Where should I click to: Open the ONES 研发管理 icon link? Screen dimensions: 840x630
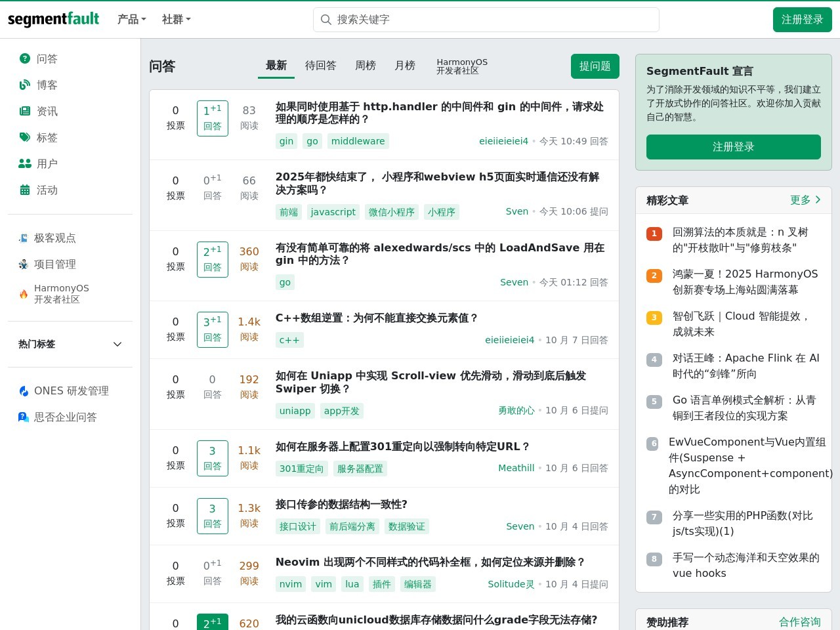tap(24, 391)
